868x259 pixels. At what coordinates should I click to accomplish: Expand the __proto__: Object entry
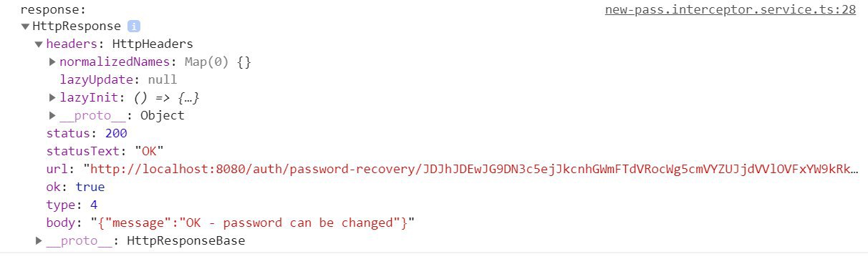point(52,116)
